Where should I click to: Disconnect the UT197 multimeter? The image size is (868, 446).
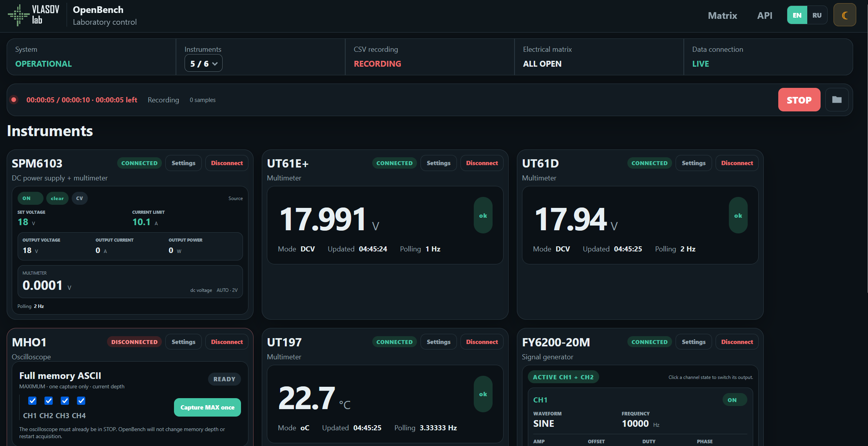[482, 342]
